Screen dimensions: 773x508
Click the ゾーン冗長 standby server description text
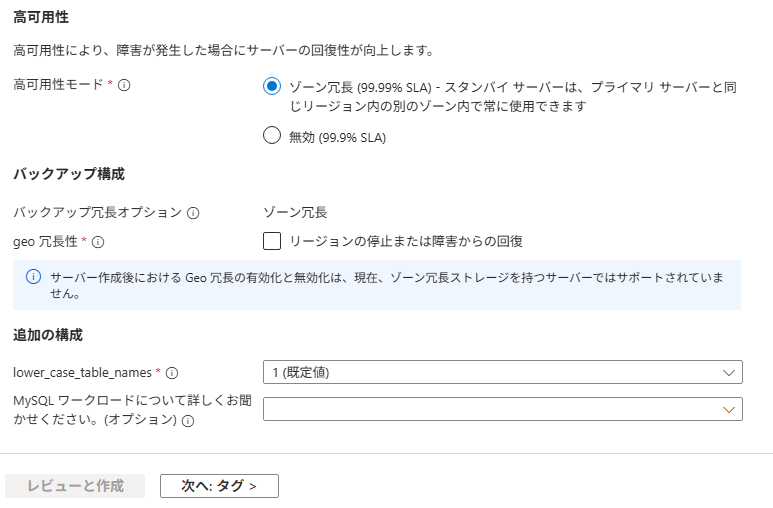[512, 96]
